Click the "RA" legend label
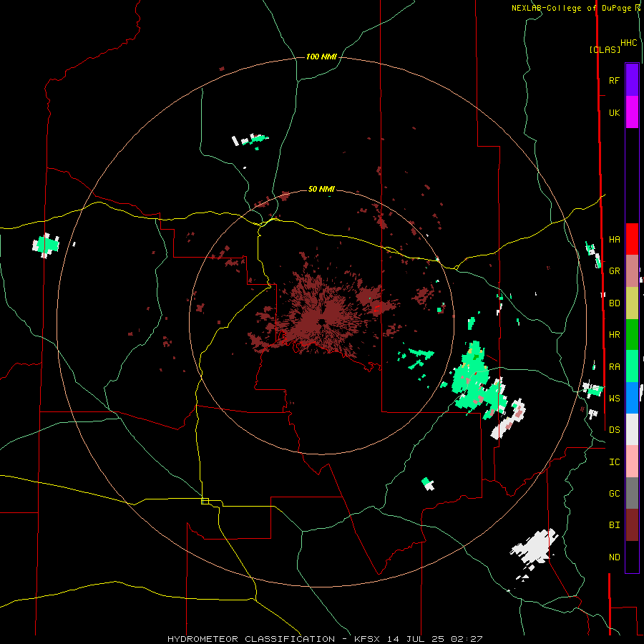 [x=614, y=367]
